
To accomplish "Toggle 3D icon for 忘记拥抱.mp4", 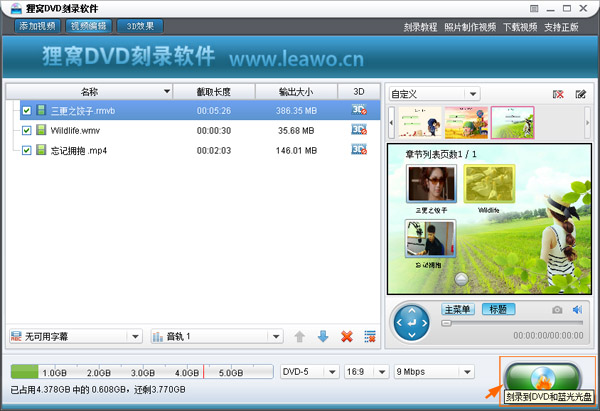I will coord(359,150).
